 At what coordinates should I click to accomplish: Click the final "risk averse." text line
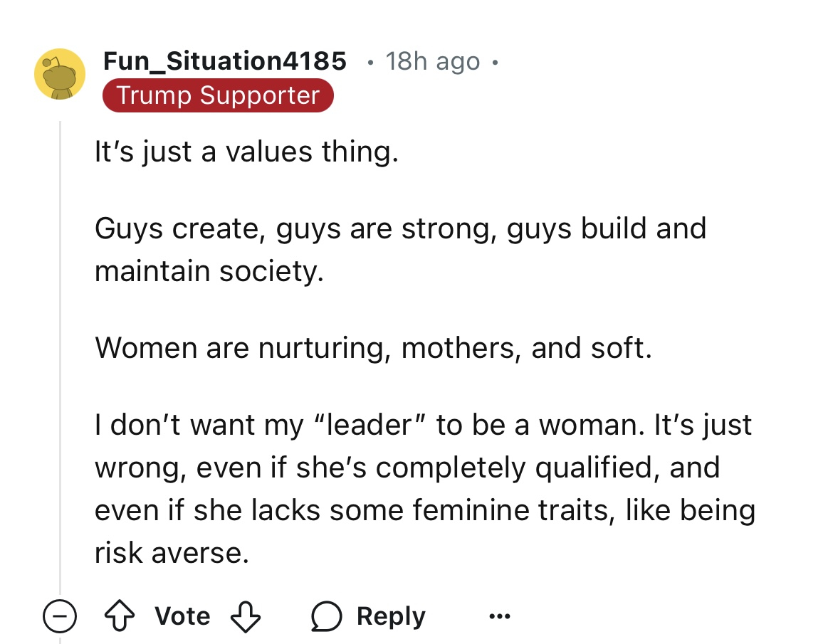pos(172,553)
